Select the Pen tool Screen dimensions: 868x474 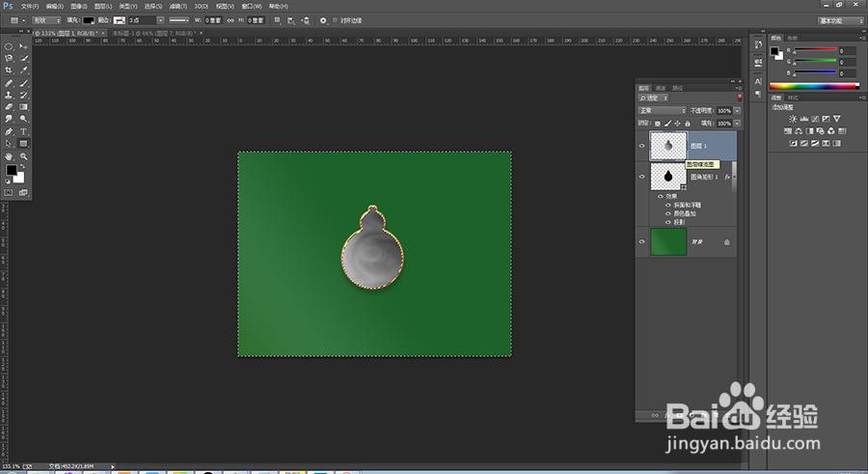pos(9,131)
